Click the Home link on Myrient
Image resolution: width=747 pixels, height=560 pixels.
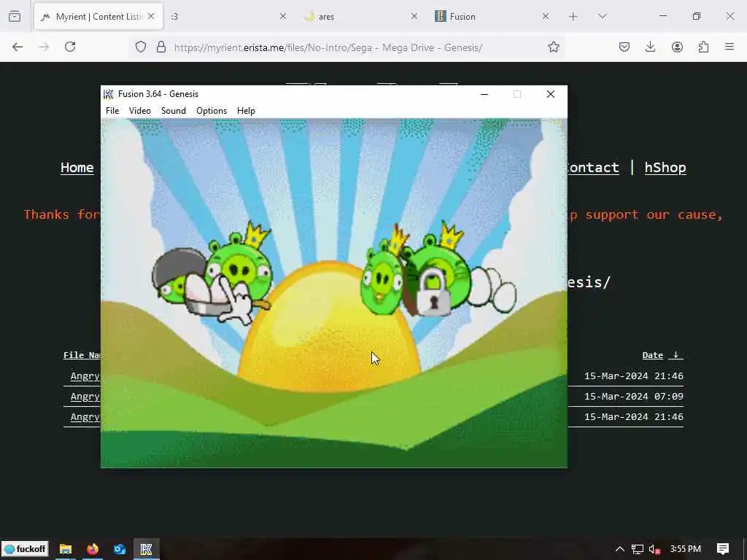point(77,168)
